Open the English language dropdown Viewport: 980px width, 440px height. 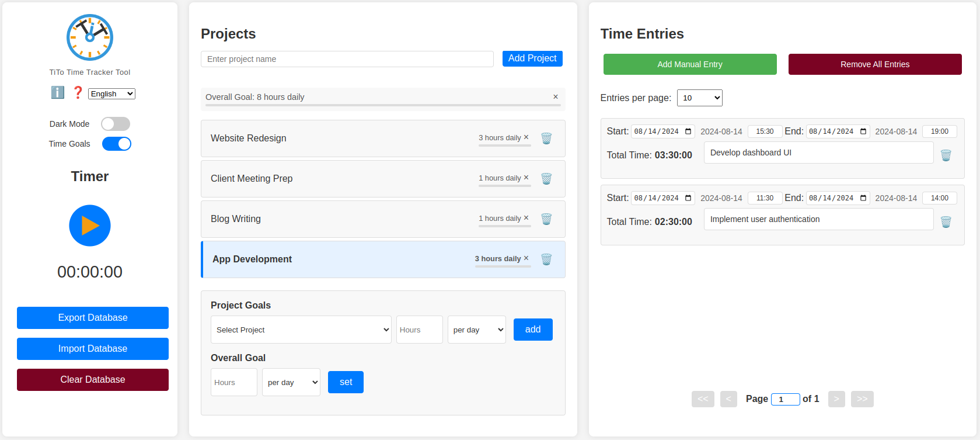(x=111, y=94)
